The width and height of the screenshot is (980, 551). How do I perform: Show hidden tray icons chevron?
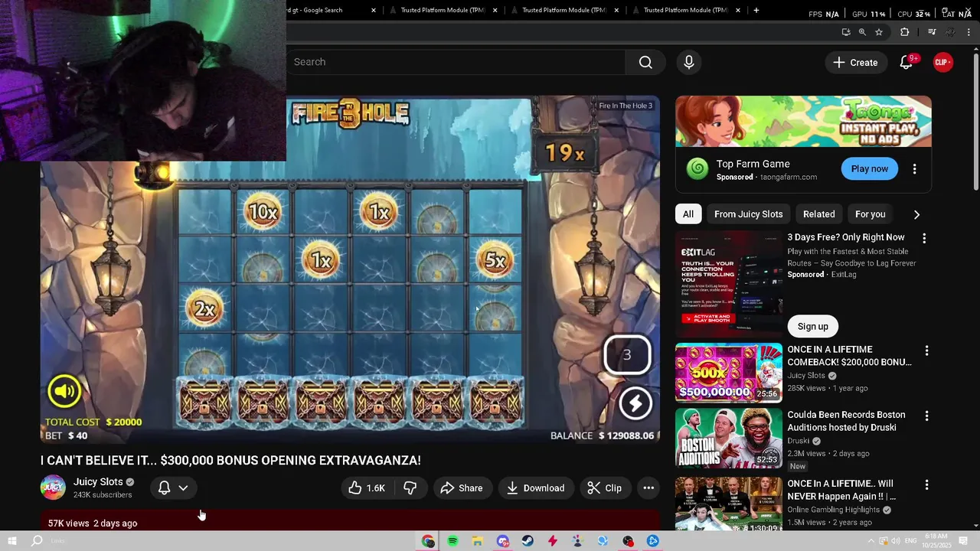pos(871,541)
